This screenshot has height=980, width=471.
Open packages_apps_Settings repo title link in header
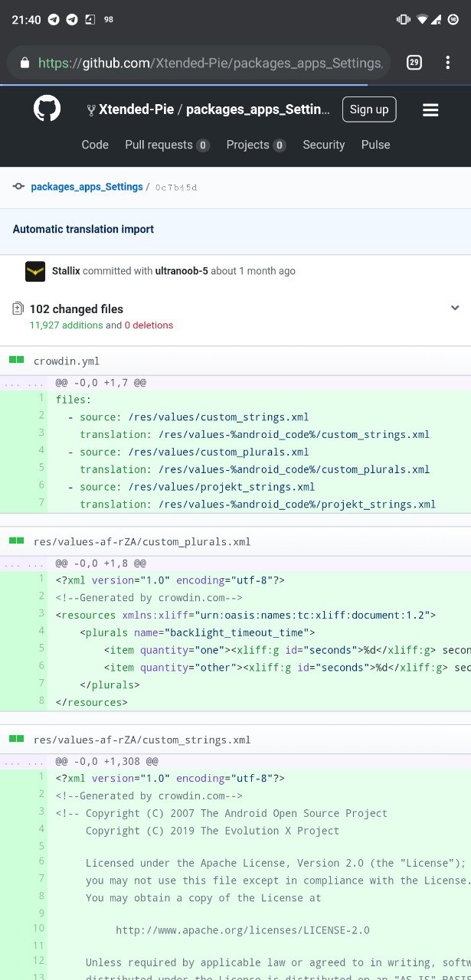click(258, 110)
